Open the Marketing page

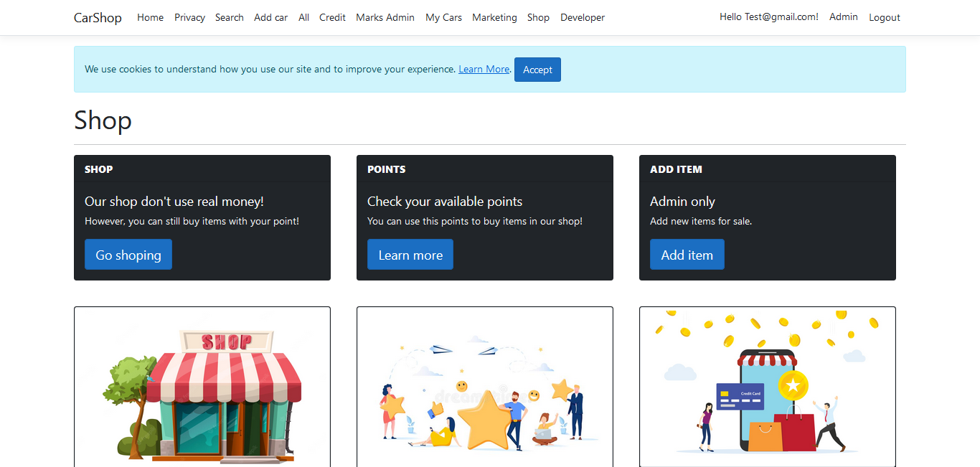point(494,17)
